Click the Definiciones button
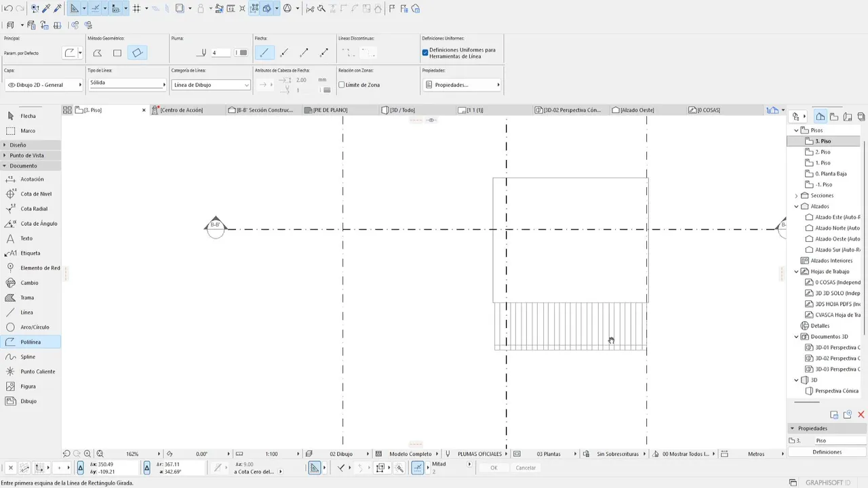This screenshot has width=868, height=488. [x=827, y=452]
